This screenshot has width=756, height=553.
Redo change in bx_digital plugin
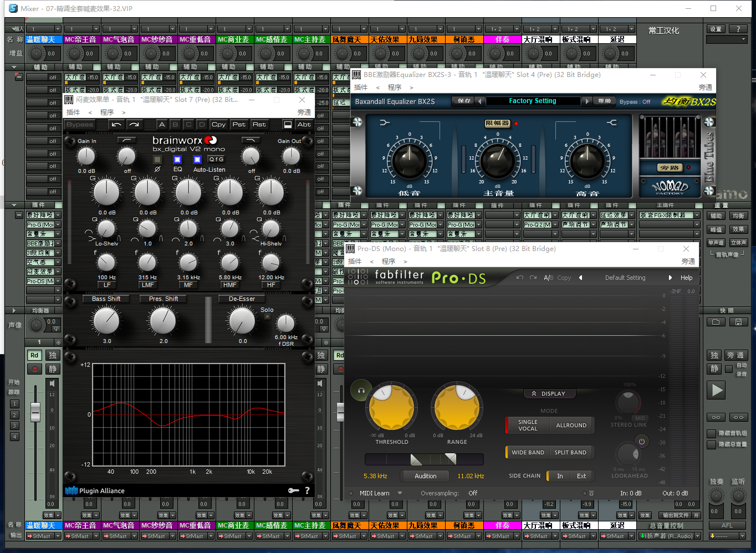click(x=134, y=125)
